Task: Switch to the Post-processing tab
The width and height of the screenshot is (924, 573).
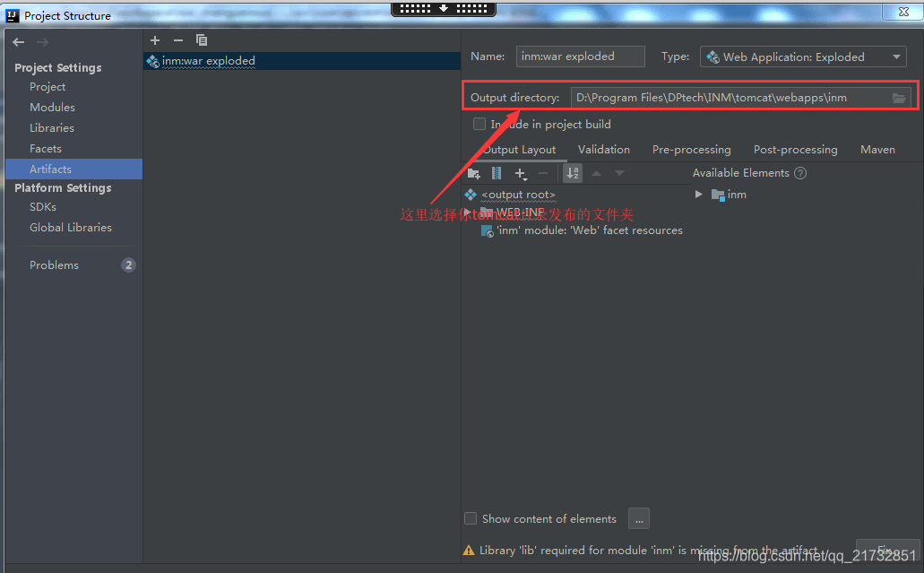Action: (796, 150)
